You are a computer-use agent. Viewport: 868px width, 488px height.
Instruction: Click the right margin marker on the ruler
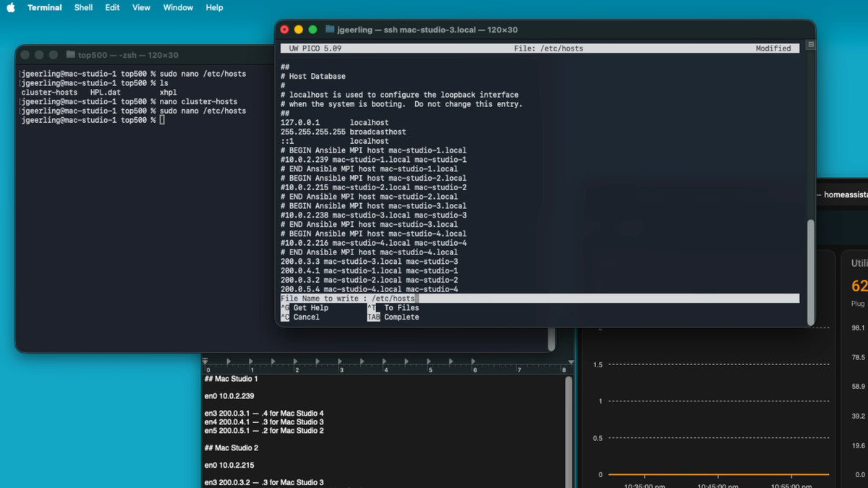(571, 361)
